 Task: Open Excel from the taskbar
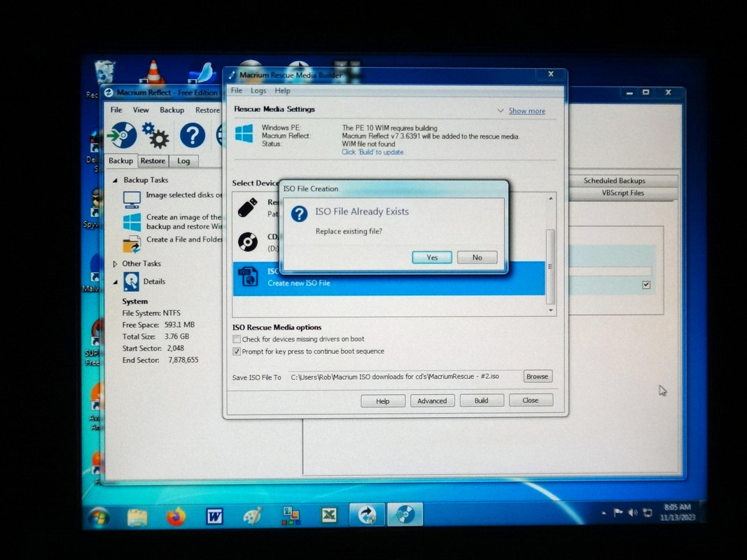click(329, 514)
